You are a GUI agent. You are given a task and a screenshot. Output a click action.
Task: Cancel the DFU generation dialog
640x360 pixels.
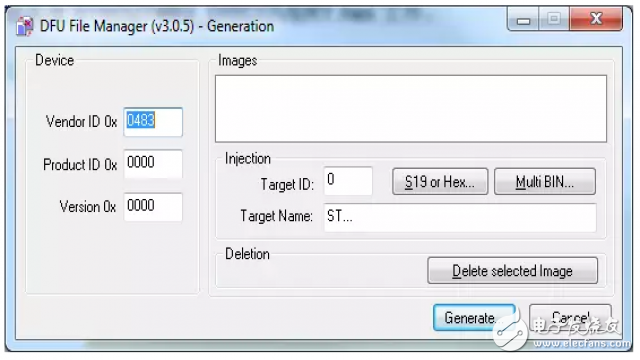570,318
